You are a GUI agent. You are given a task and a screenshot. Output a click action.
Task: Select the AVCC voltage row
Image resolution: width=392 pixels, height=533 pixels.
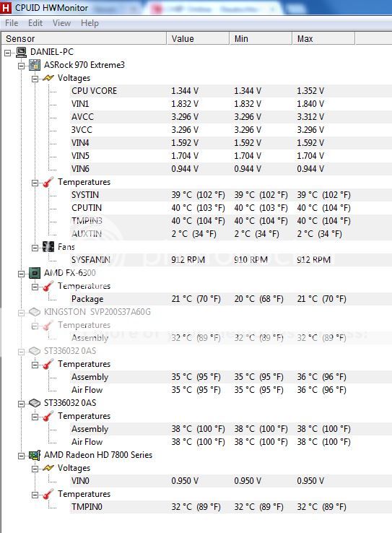[230, 117]
